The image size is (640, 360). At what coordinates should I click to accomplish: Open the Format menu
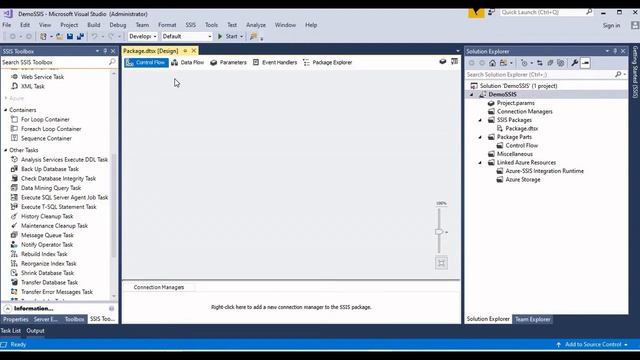tap(167, 25)
